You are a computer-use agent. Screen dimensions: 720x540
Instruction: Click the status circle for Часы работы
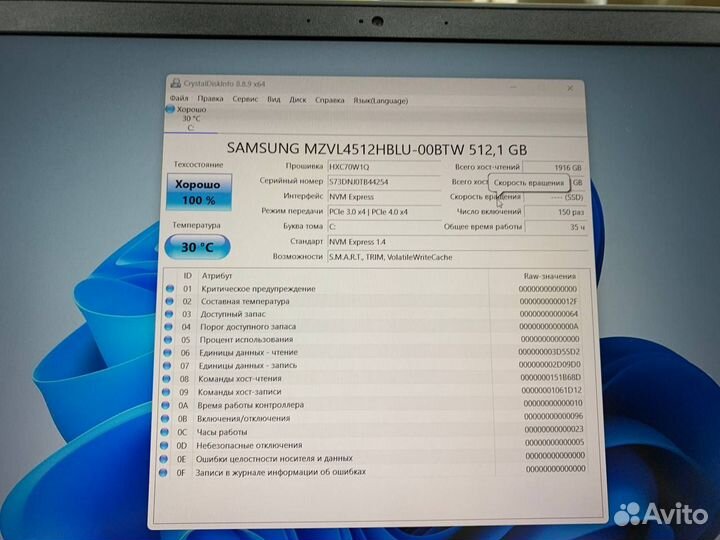click(168, 431)
